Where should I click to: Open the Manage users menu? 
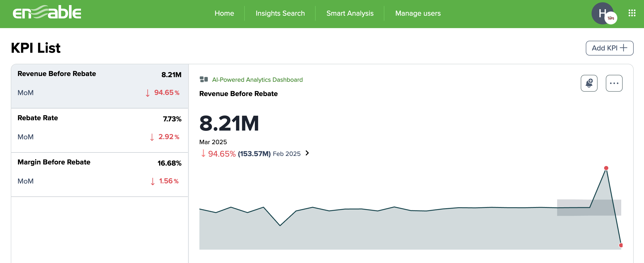pyautogui.click(x=417, y=13)
